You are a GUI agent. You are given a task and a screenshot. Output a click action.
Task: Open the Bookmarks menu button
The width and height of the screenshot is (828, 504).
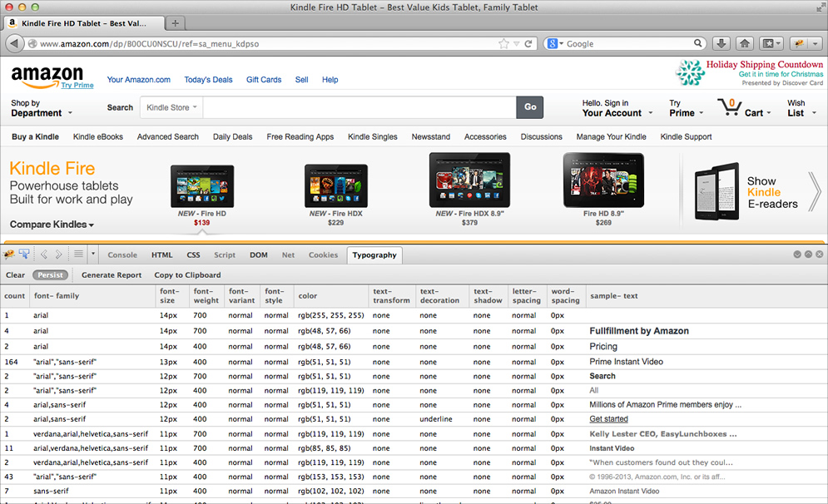click(x=771, y=44)
